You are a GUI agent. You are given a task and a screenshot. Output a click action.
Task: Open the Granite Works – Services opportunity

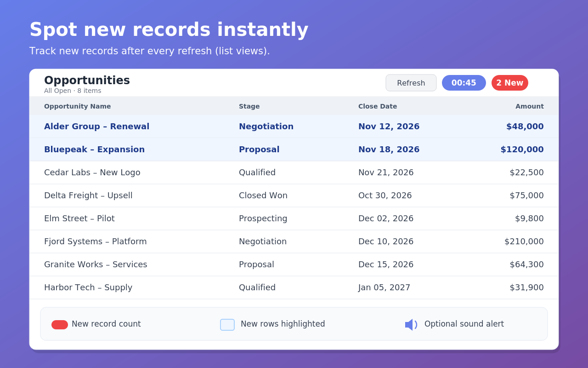(96, 264)
